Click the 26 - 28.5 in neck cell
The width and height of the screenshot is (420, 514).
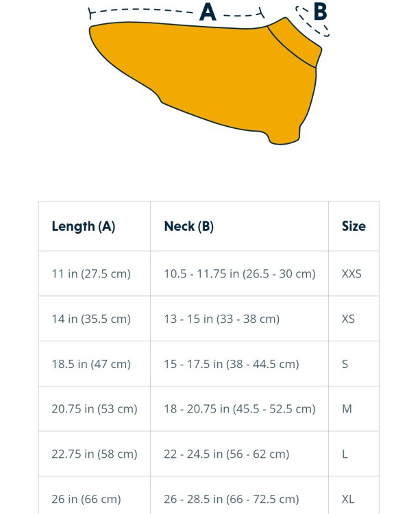pos(240,495)
